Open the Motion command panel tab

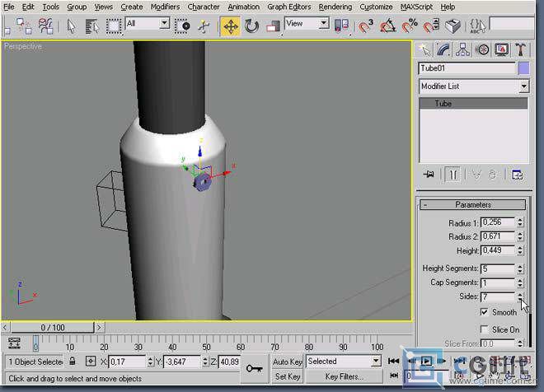tap(482, 50)
